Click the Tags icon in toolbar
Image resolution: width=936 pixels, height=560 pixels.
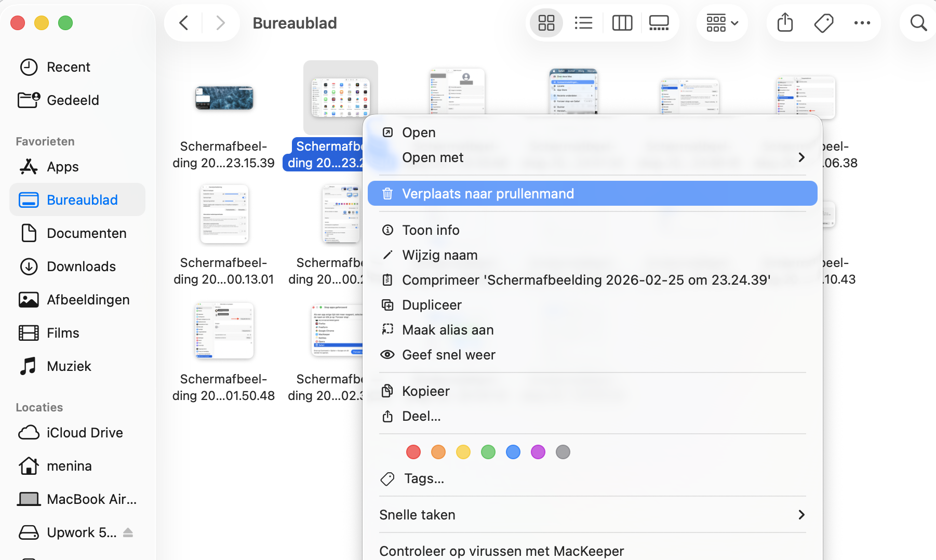824,23
